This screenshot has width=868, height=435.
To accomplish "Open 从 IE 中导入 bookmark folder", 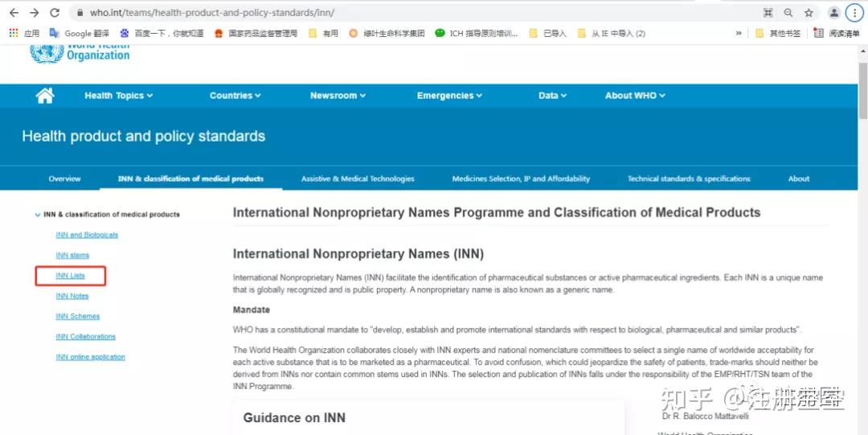I will 611,33.
